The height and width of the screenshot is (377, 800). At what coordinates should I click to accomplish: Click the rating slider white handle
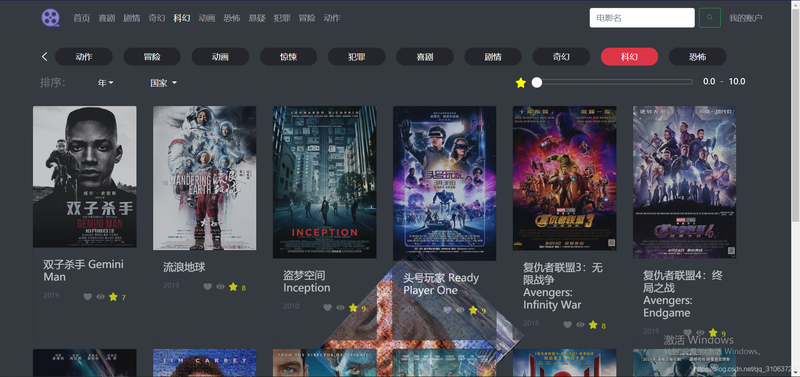(537, 82)
